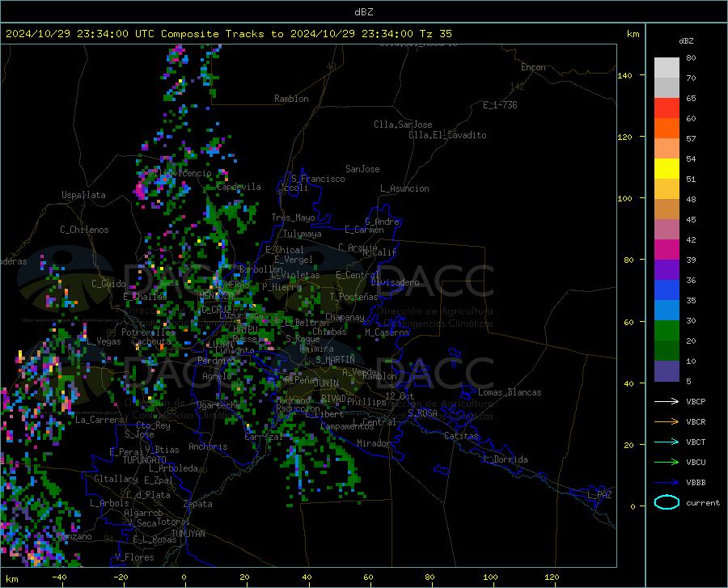The height and width of the screenshot is (588, 728).
Task: Click the Tulumaya map label
Action: [303, 234]
